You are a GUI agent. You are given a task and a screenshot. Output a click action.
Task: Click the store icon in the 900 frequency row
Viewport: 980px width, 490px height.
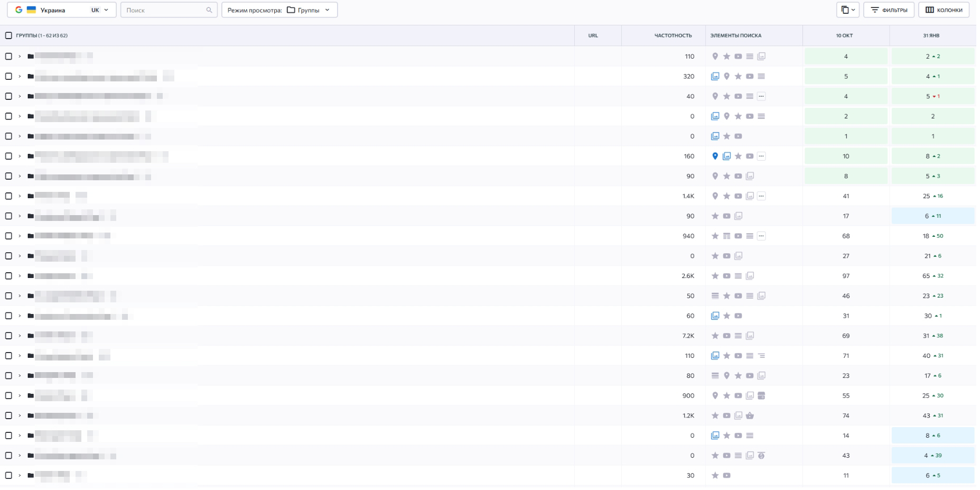click(761, 395)
